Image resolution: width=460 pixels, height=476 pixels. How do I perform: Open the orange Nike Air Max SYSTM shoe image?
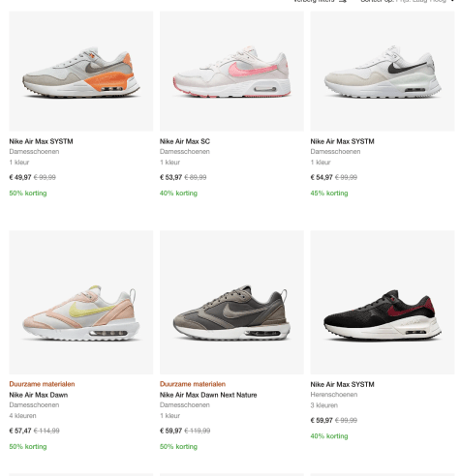pos(81,72)
